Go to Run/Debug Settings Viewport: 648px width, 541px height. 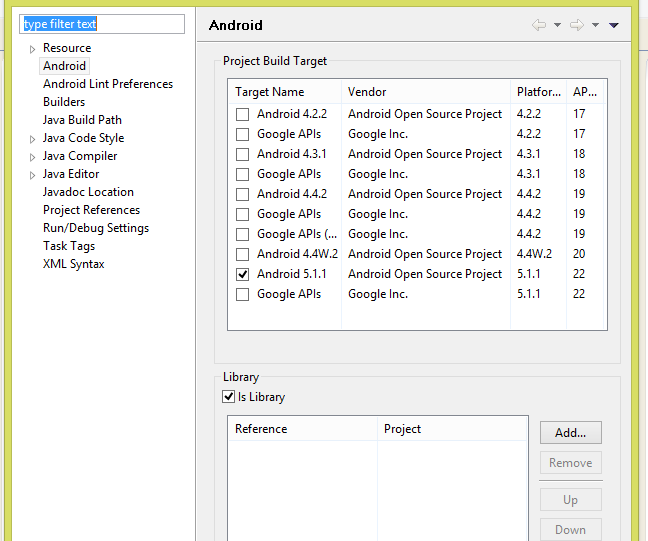(95, 228)
